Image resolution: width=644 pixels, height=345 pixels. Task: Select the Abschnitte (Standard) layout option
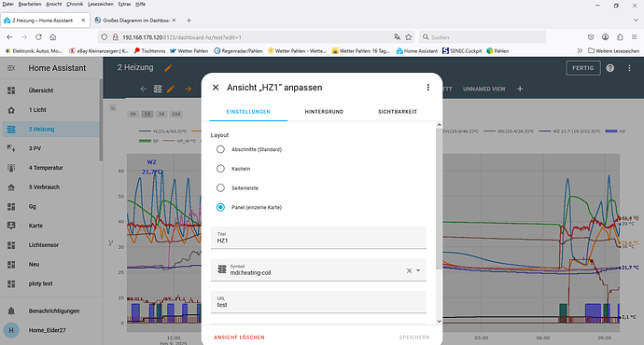point(220,149)
